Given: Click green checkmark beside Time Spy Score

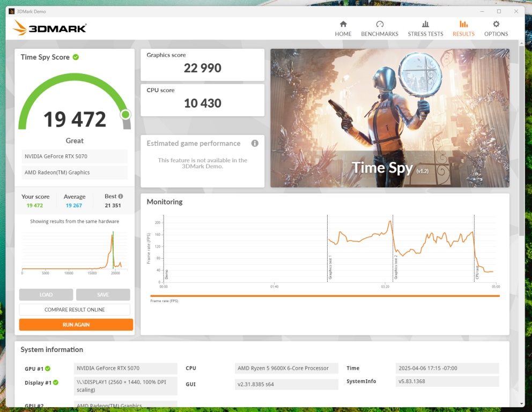Looking at the screenshot, I should click(x=76, y=57).
